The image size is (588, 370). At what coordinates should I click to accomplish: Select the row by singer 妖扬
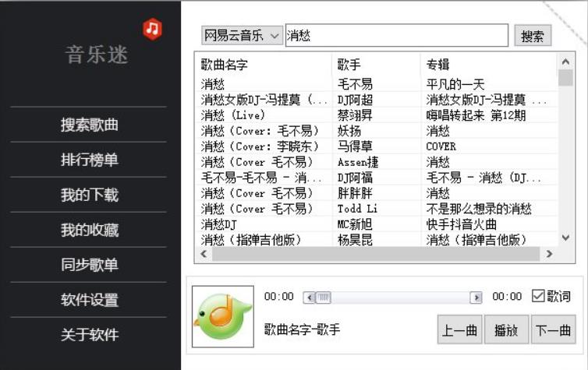pos(377,131)
